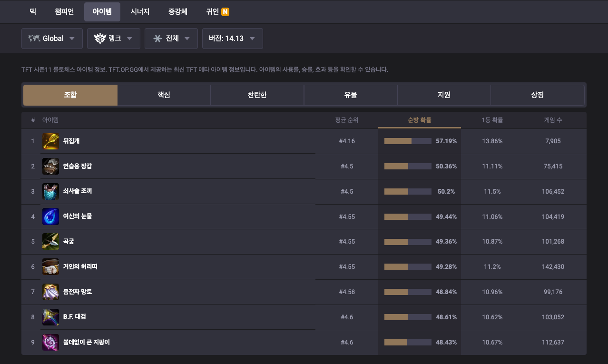Switch to the 유물 item category tab
Viewport: 608px width, 364px height.
[x=351, y=95]
